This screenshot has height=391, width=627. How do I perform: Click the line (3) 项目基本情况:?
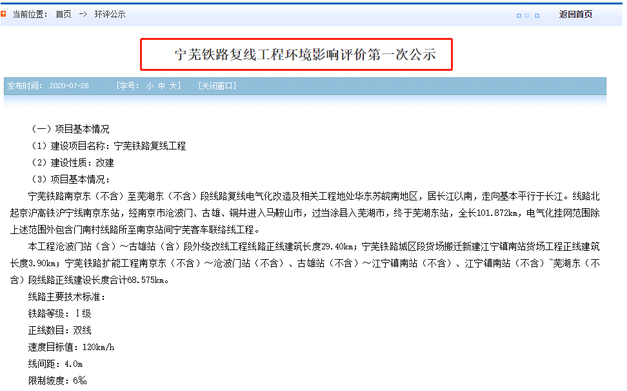[x=70, y=180]
